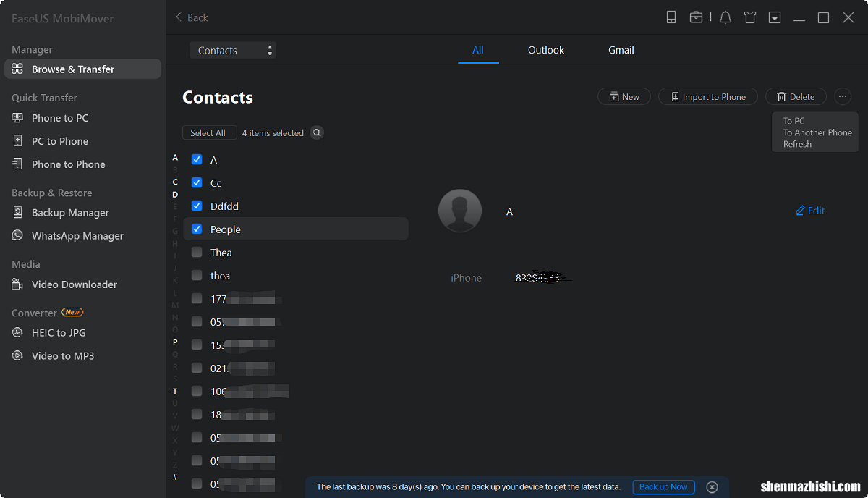
Task: Uncheck contact Ddfdd checkbox
Action: [x=197, y=206]
